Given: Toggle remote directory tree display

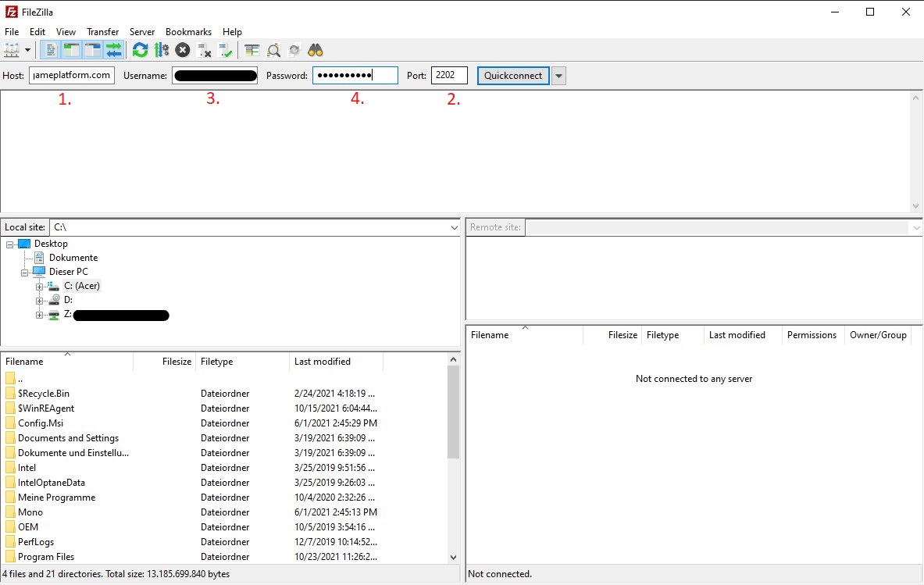Looking at the screenshot, I should point(93,50).
